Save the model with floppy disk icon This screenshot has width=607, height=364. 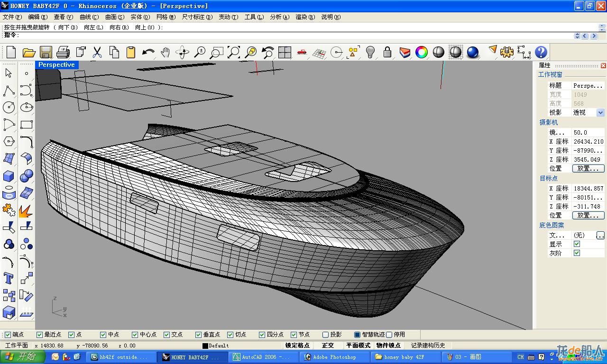(46, 52)
